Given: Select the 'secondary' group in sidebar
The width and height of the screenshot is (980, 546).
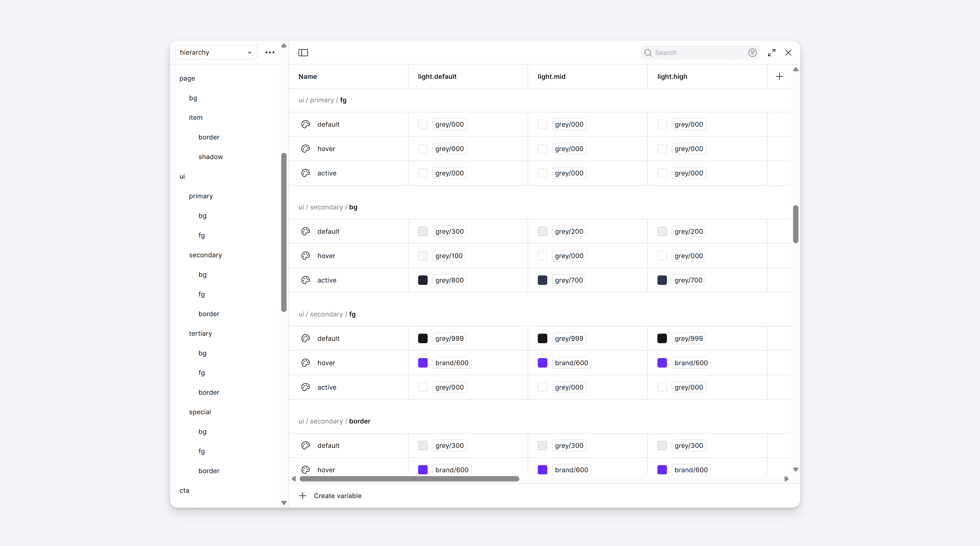Looking at the screenshot, I should [205, 255].
